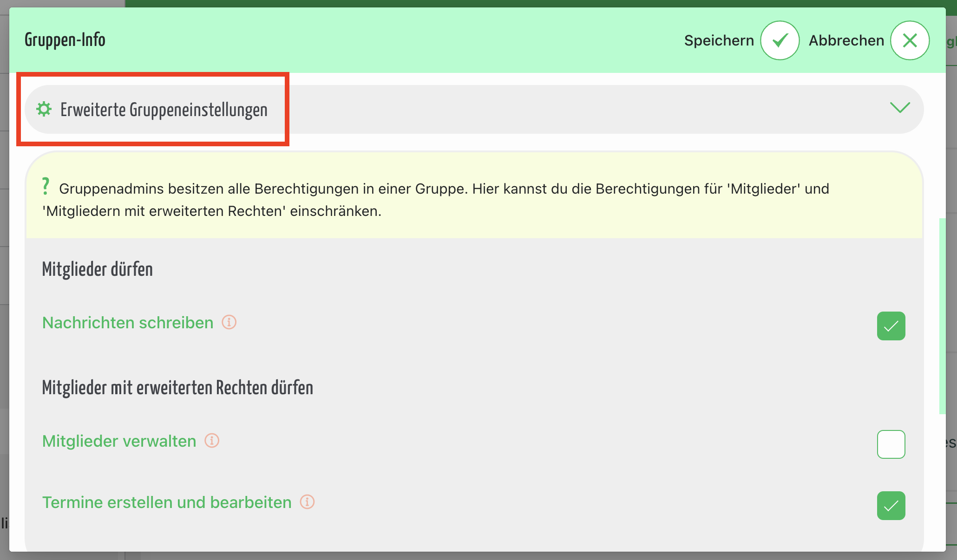957x560 pixels.
Task: Click the Nachrichten schreiben label
Action: pyautogui.click(x=128, y=322)
